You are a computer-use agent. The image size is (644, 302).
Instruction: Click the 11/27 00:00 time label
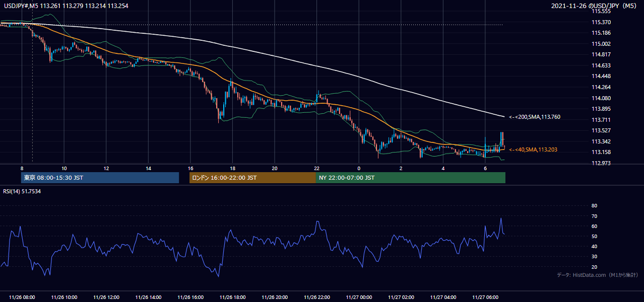[x=359, y=297]
